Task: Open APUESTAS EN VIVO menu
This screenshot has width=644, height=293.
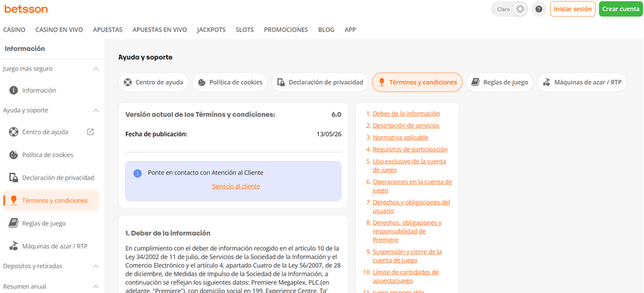Action: [160, 30]
